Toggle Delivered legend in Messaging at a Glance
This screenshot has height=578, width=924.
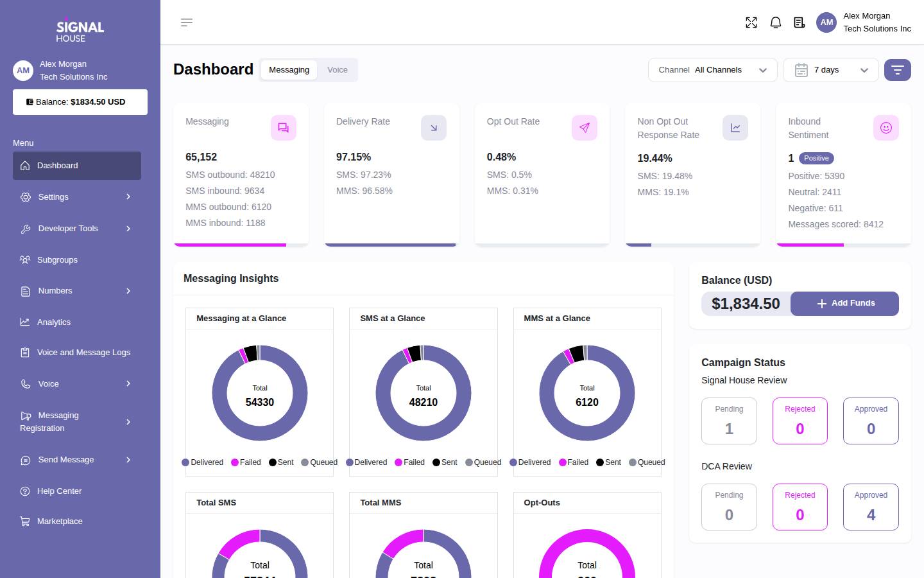coord(203,462)
